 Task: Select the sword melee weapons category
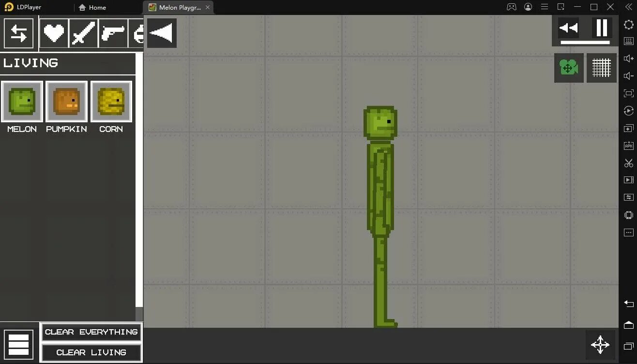pos(84,33)
